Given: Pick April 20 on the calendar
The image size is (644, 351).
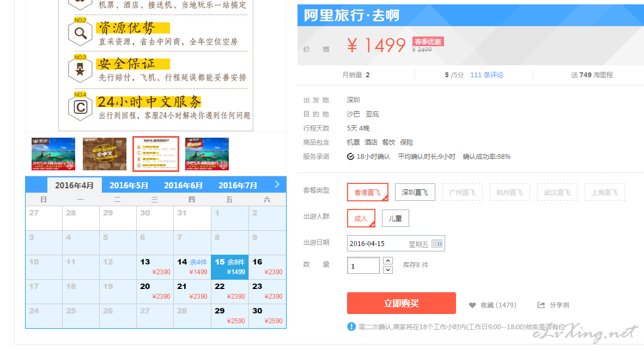Looking at the screenshot, I should coord(155,292).
